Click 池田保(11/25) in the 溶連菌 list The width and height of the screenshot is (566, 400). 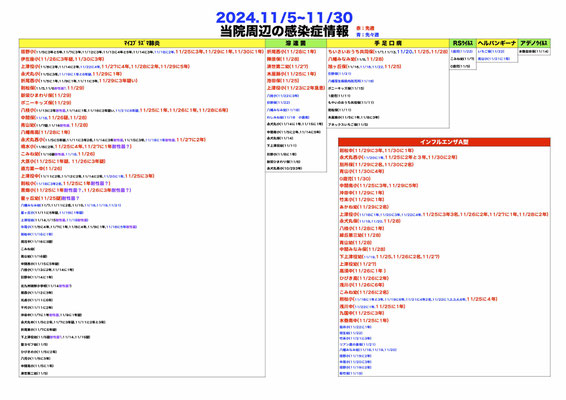(x=283, y=81)
